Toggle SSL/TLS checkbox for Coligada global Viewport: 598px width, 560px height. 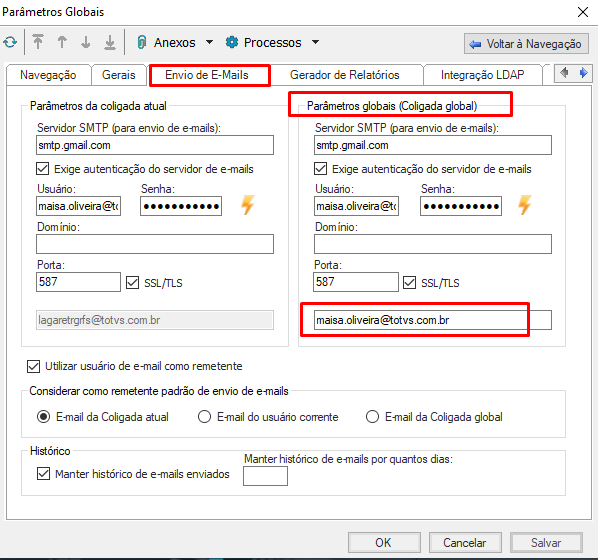pyautogui.click(x=410, y=283)
